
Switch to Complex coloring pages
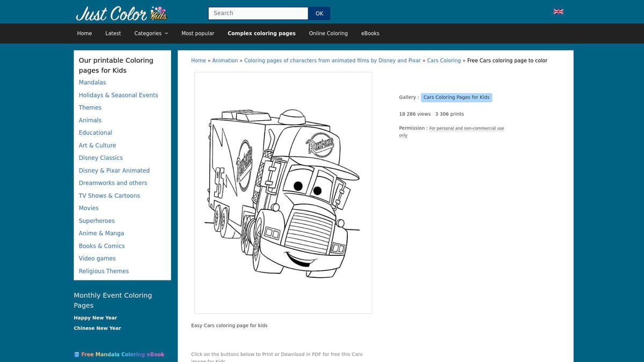(x=261, y=33)
